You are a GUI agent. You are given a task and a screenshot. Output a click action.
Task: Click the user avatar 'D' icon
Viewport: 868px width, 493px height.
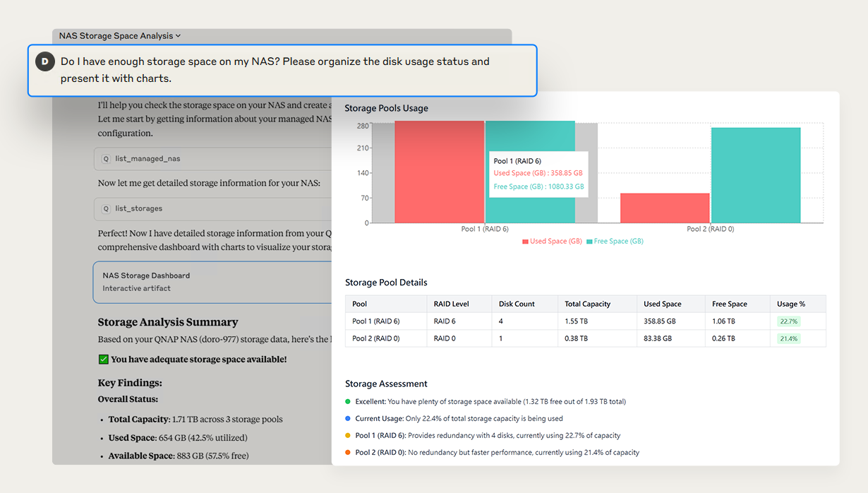click(45, 61)
